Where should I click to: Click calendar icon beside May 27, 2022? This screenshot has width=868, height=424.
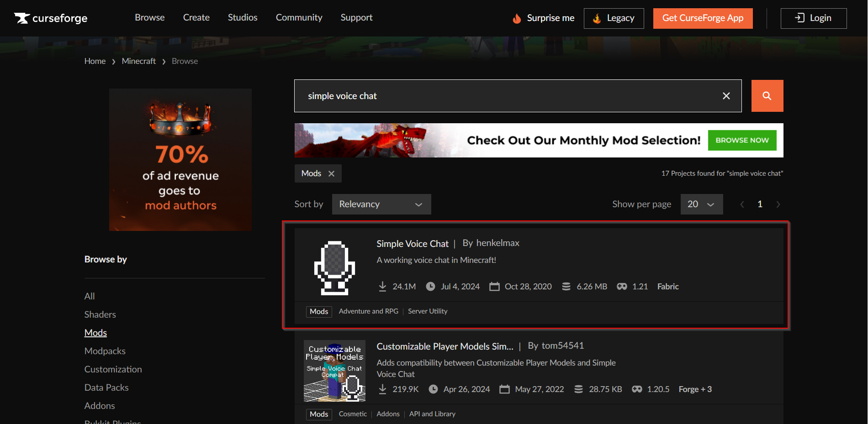click(504, 389)
